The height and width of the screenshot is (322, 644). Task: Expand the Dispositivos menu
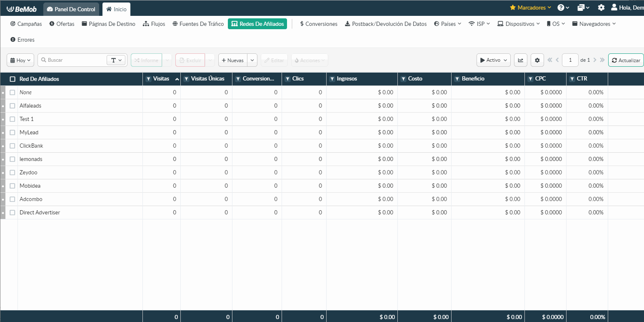[x=518, y=24]
